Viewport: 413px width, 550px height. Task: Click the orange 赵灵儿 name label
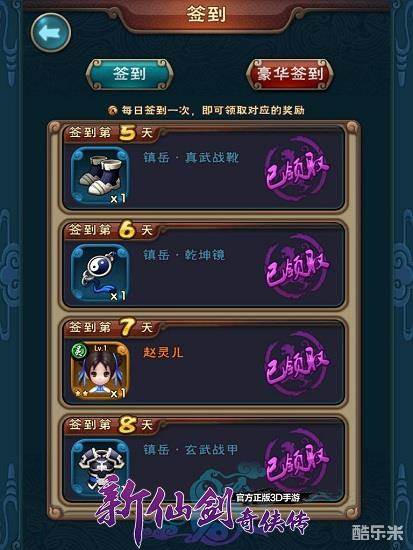click(163, 352)
